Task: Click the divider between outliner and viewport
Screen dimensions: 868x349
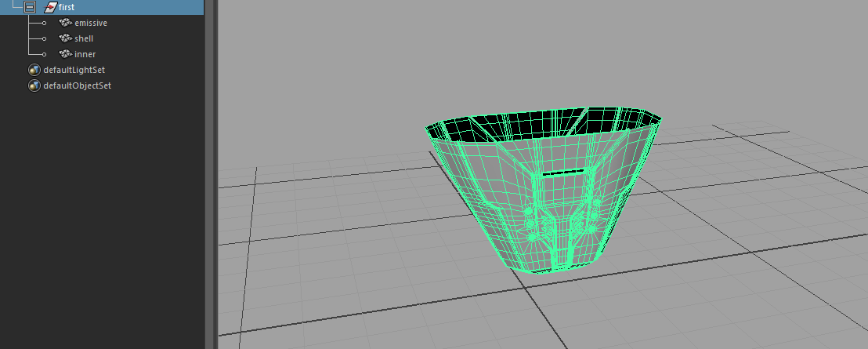Action: coord(210,174)
